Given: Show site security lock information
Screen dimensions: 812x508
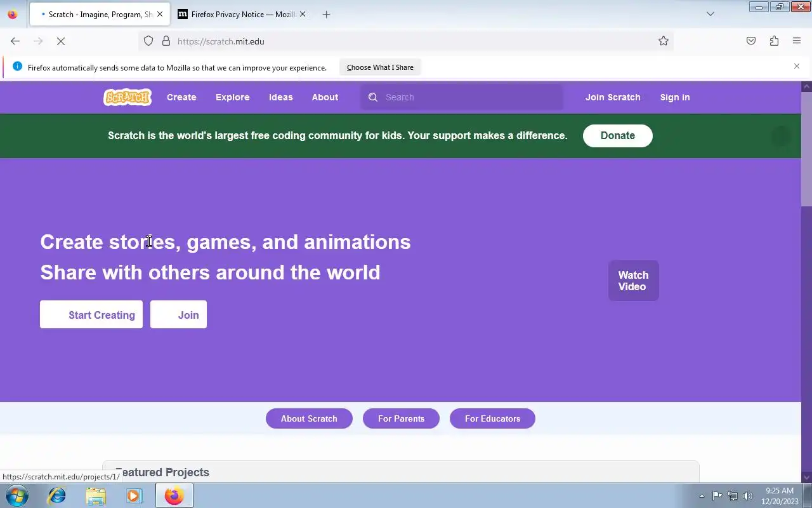Looking at the screenshot, I should click(x=166, y=41).
